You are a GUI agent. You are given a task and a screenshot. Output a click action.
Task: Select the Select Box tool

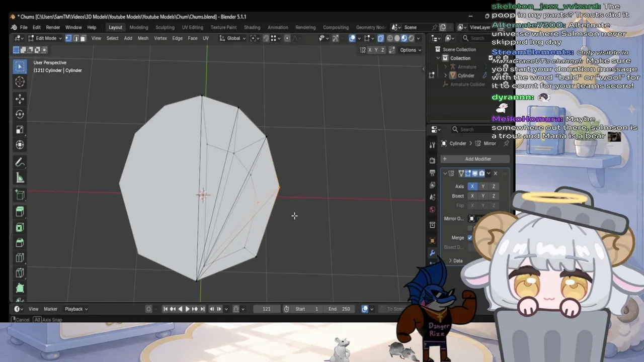click(20, 66)
